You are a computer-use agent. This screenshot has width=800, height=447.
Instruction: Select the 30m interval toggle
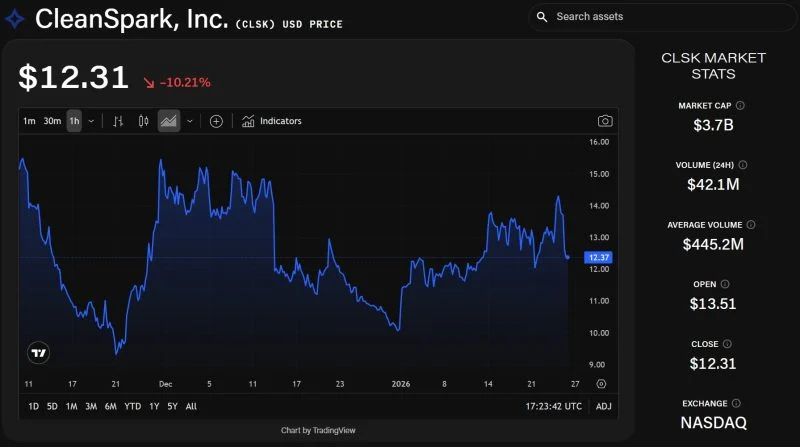pos(52,121)
